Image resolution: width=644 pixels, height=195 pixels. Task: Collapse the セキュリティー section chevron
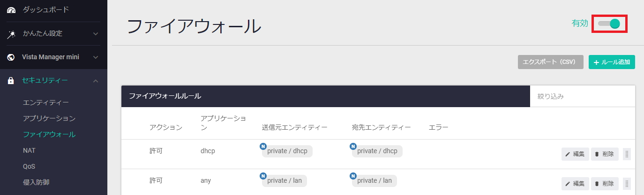[x=96, y=81]
